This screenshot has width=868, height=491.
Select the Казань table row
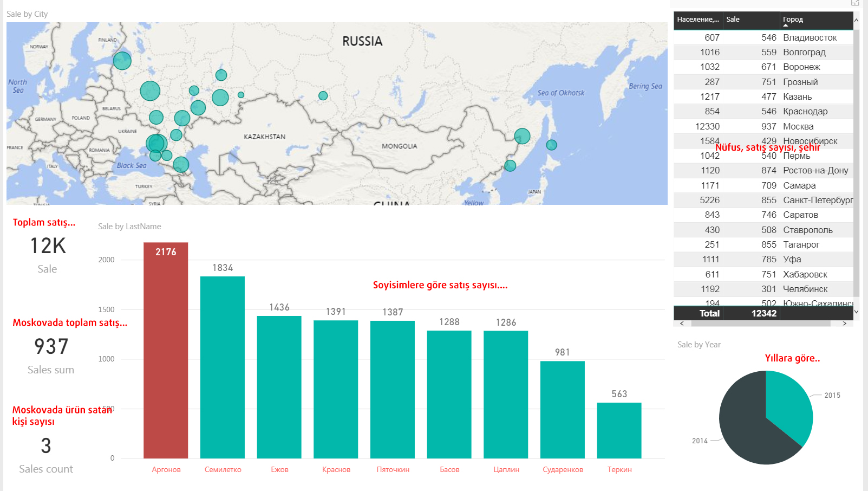point(763,96)
